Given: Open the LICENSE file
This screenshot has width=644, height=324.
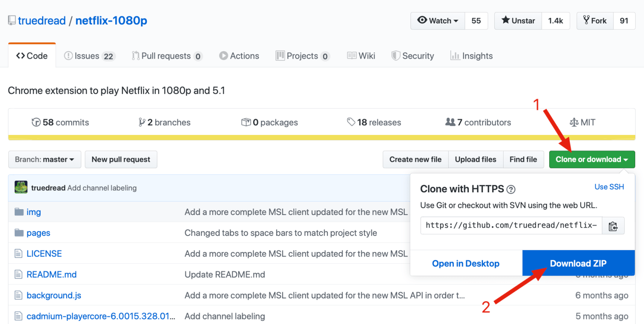Looking at the screenshot, I should click(x=44, y=254).
